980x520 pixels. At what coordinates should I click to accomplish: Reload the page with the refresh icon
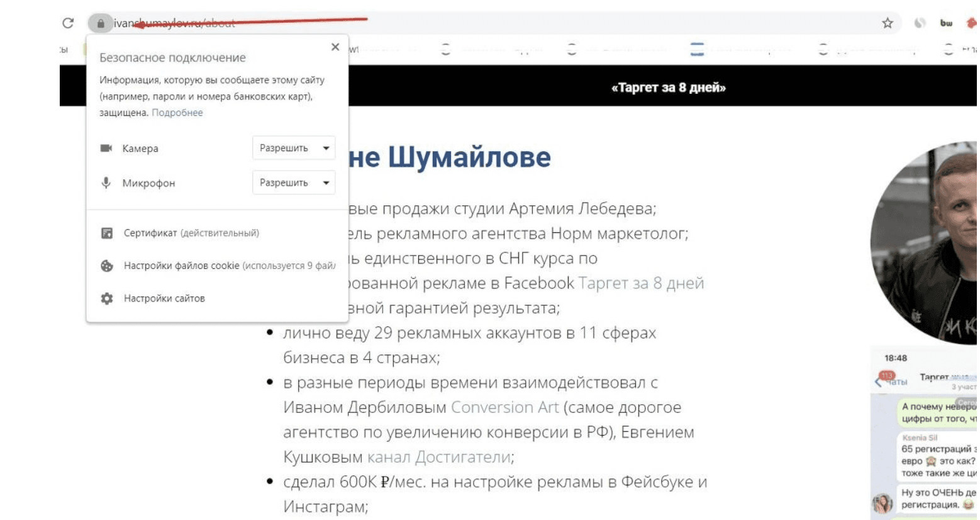point(68,23)
